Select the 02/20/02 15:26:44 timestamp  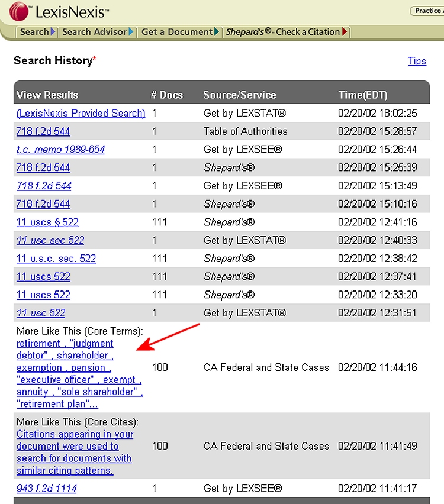point(378,150)
